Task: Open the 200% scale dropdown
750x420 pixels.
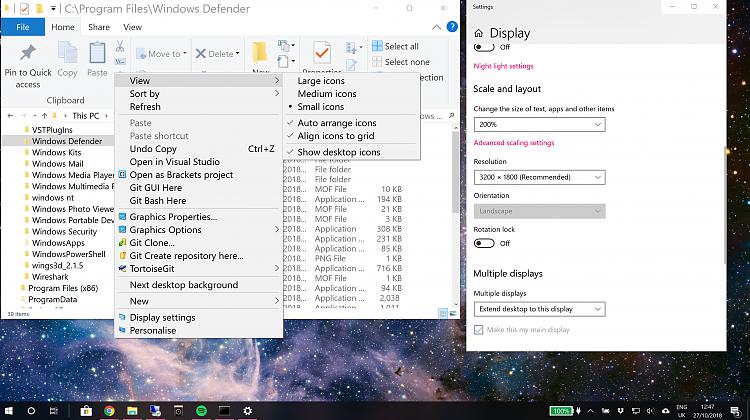Action: (x=540, y=124)
